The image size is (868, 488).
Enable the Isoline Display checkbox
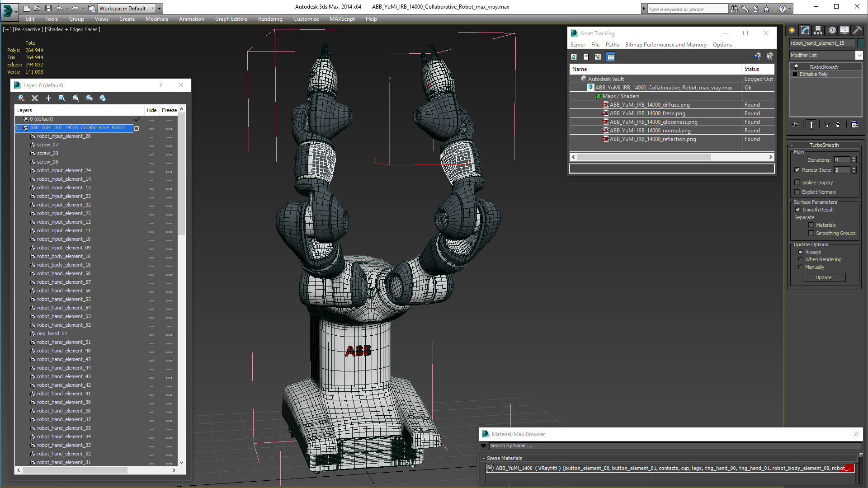[797, 183]
